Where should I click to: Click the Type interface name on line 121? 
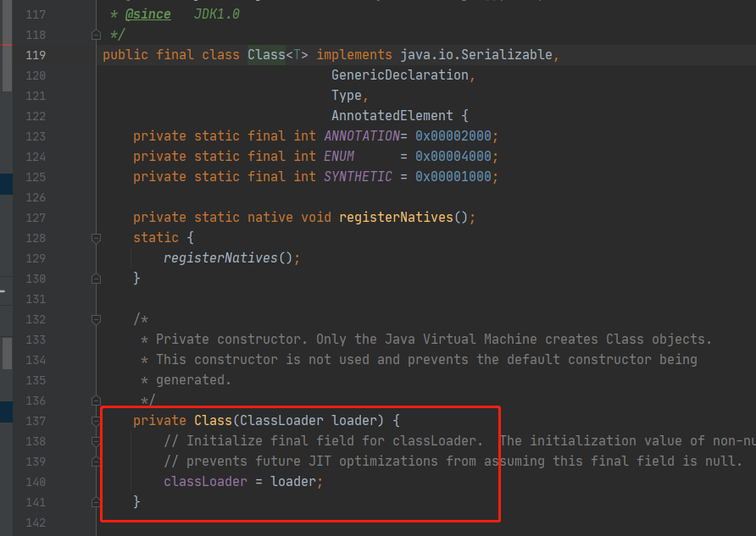(x=347, y=96)
